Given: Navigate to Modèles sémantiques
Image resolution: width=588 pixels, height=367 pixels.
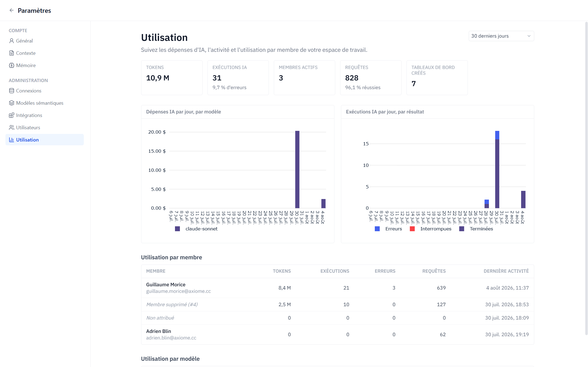Looking at the screenshot, I should [x=44, y=103].
